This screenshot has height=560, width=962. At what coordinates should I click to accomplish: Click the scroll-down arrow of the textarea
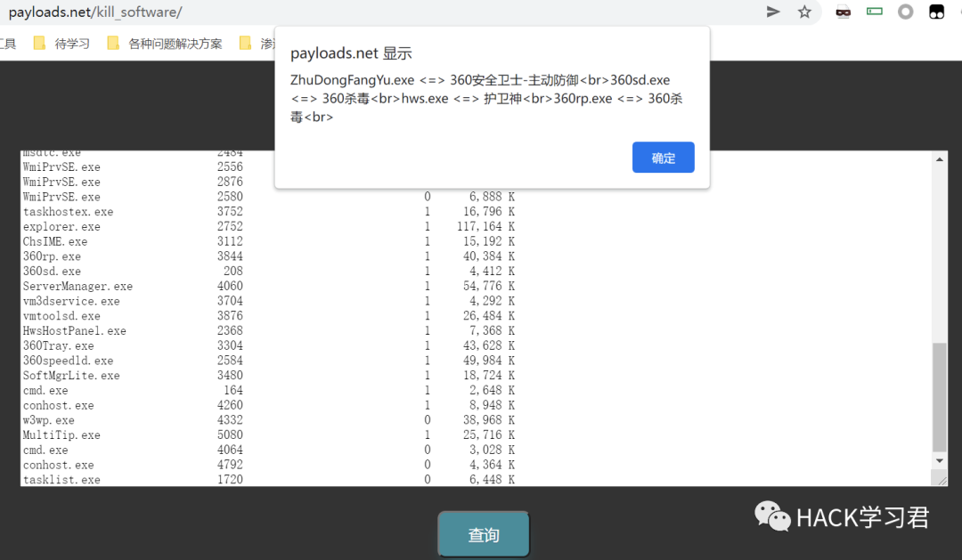[940, 461]
